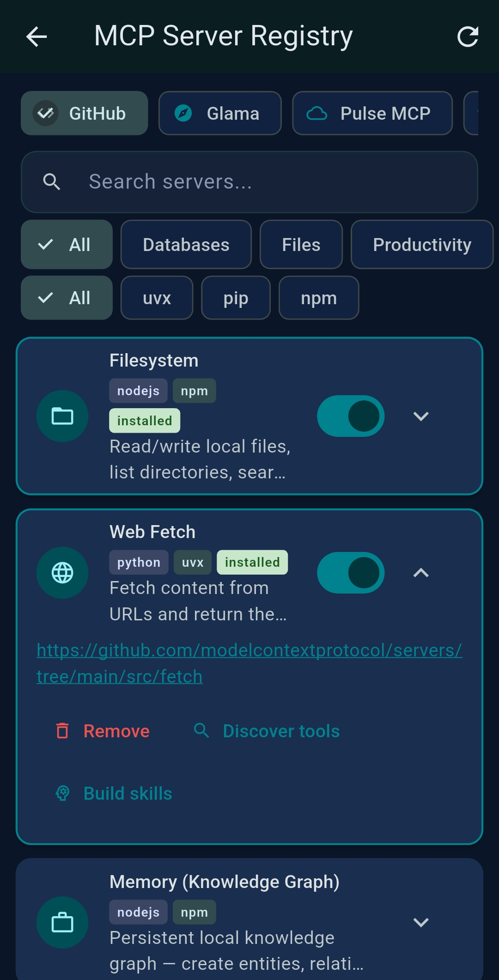Filter servers by uvx installer

point(157,298)
